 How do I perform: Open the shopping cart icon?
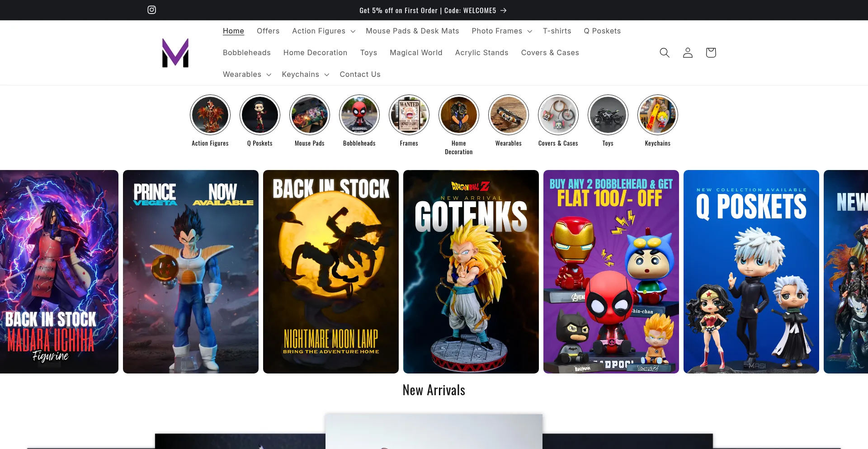[x=711, y=53]
